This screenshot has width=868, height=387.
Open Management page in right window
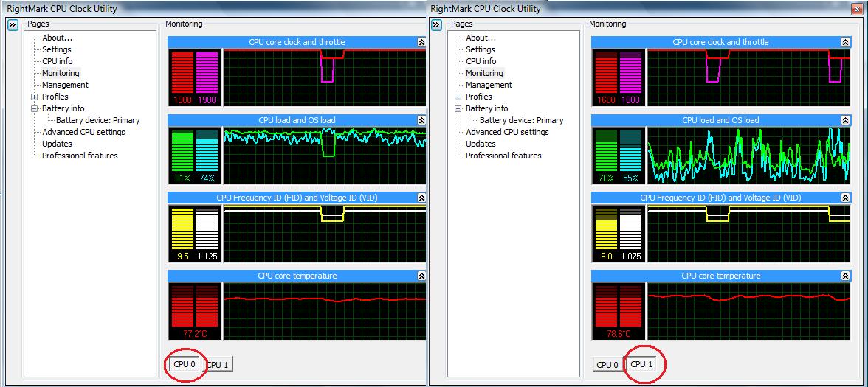pyautogui.click(x=489, y=85)
